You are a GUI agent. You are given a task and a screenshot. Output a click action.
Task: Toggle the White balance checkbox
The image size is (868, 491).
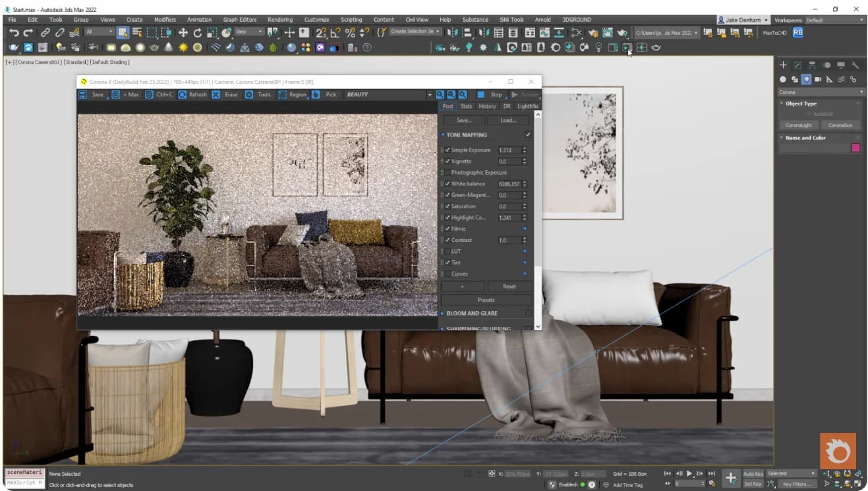tap(448, 184)
